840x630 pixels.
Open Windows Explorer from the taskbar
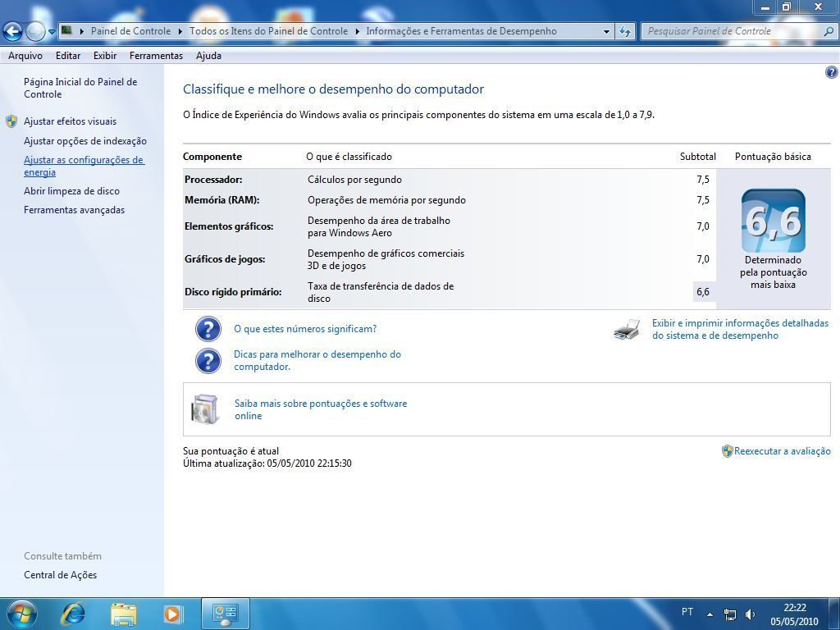coord(123,614)
